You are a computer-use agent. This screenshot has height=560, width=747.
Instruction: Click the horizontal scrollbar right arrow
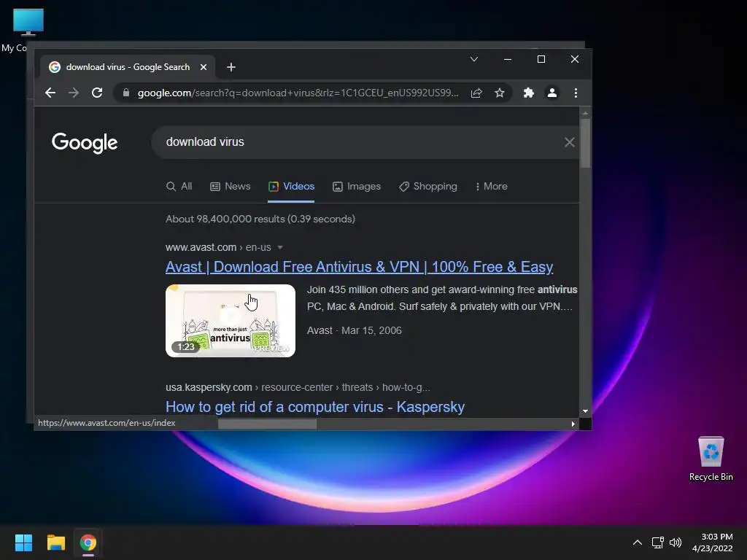click(x=573, y=424)
